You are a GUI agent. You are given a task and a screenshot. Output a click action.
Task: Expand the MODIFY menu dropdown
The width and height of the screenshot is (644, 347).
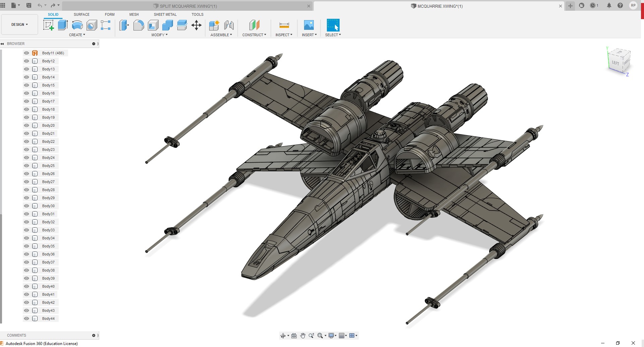pos(160,35)
